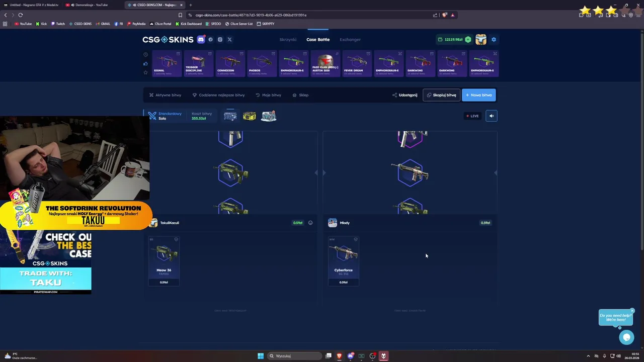Open Windows Start menu
644x362 pixels.
pos(261,356)
